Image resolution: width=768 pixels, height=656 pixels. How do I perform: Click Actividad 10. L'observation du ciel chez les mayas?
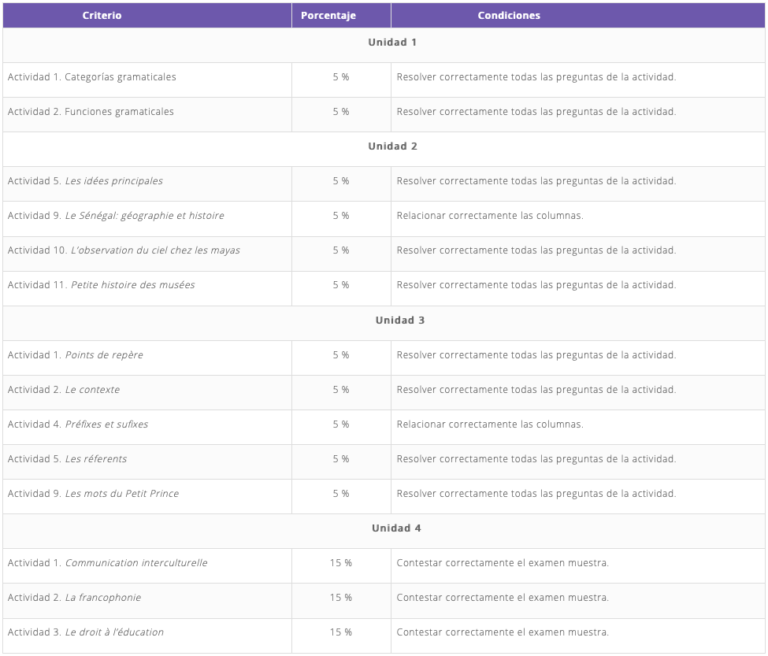tap(124, 251)
